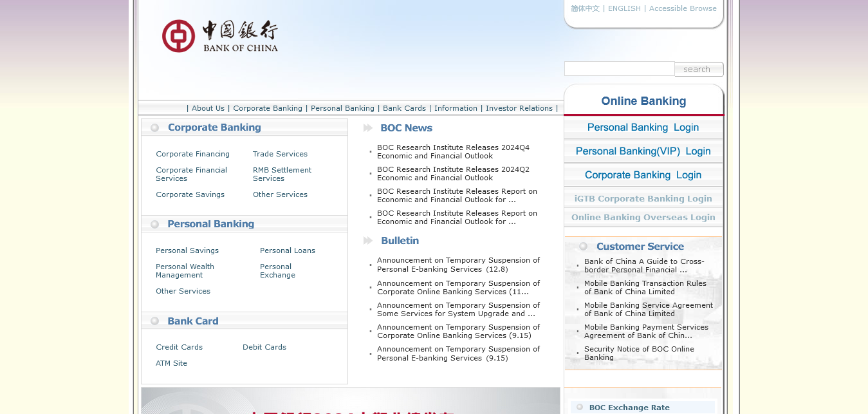Click the round bullet icon beside Customer Service

(x=583, y=246)
